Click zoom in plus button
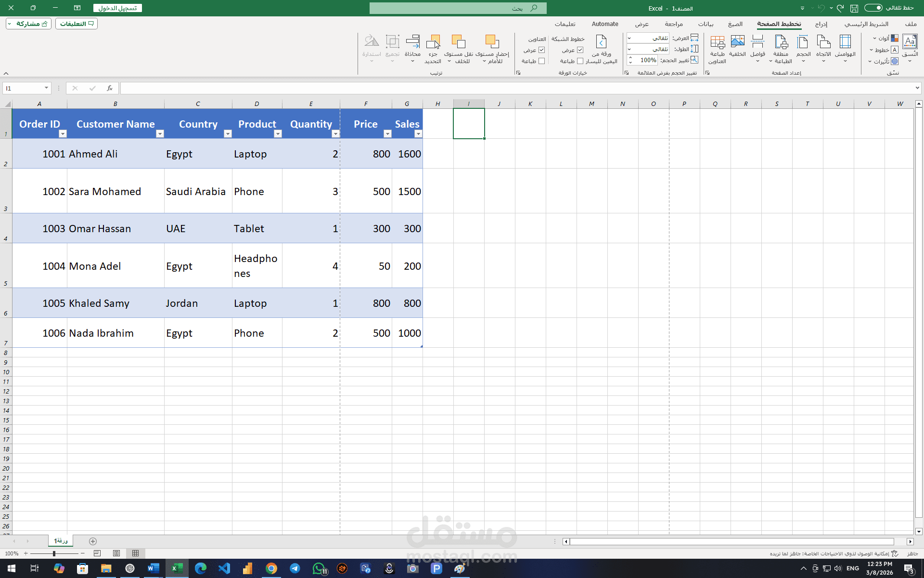924x578 pixels. coord(26,553)
